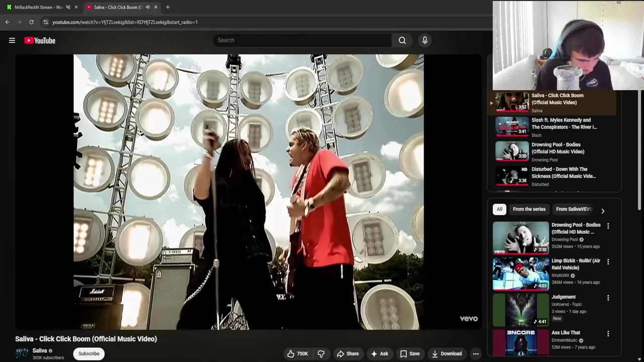Select current Saliva Click Click Boom playlist entry
Viewport: 644px width, 362px height.
pyautogui.click(x=552, y=103)
